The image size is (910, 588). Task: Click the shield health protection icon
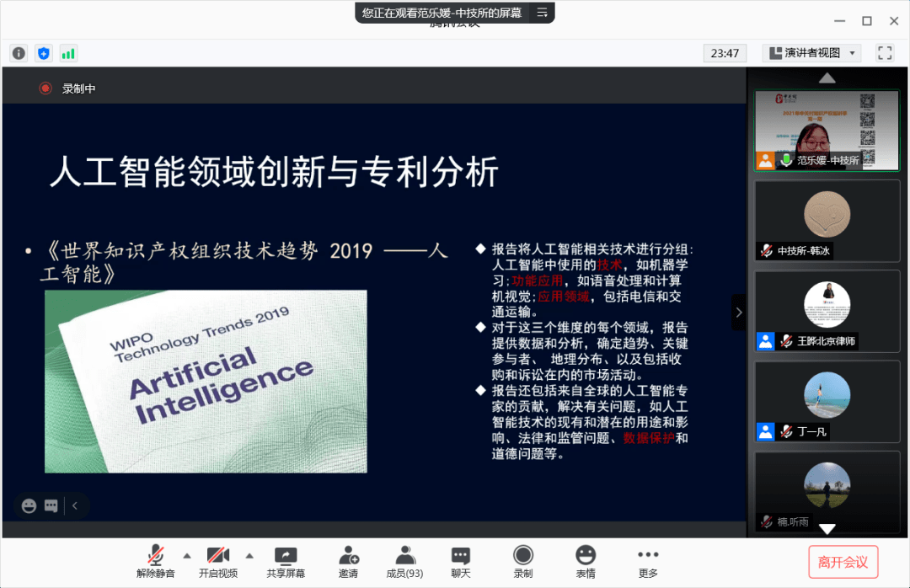44,52
